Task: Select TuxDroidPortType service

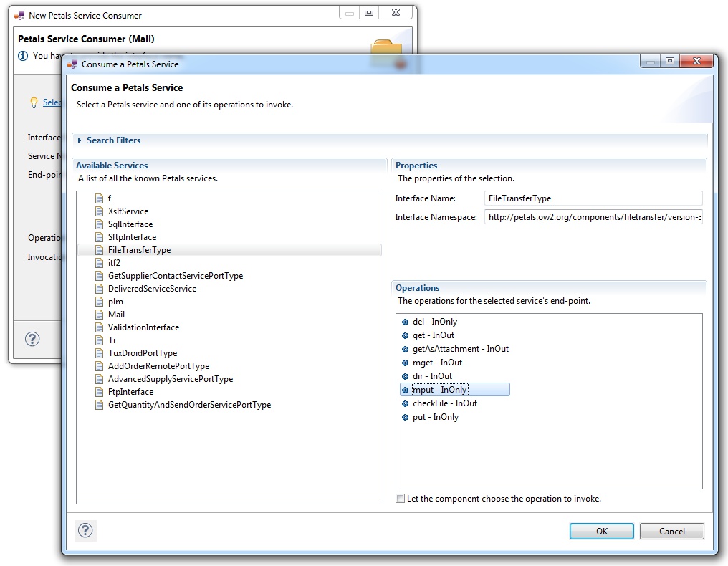Action: [x=142, y=353]
